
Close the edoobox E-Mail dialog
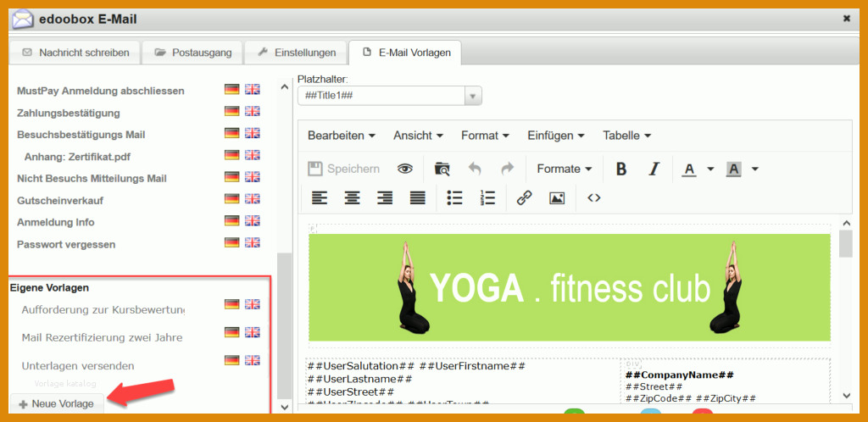(847, 19)
